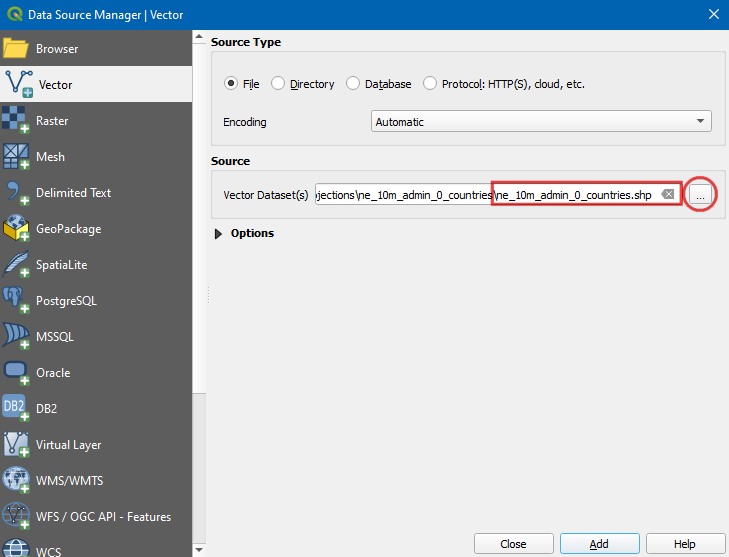Click the GeoPackage icon in sidebar
Viewport: 729px width, 557px height.
(x=16, y=229)
